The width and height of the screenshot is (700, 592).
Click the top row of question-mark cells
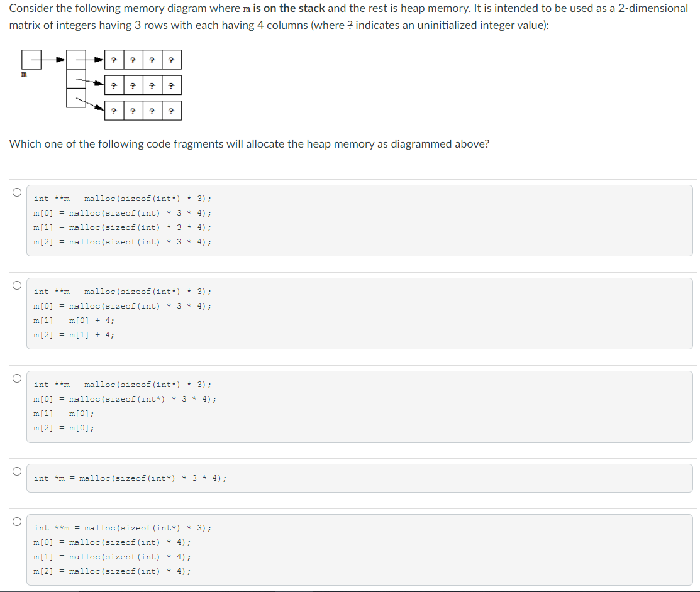tap(143, 59)
